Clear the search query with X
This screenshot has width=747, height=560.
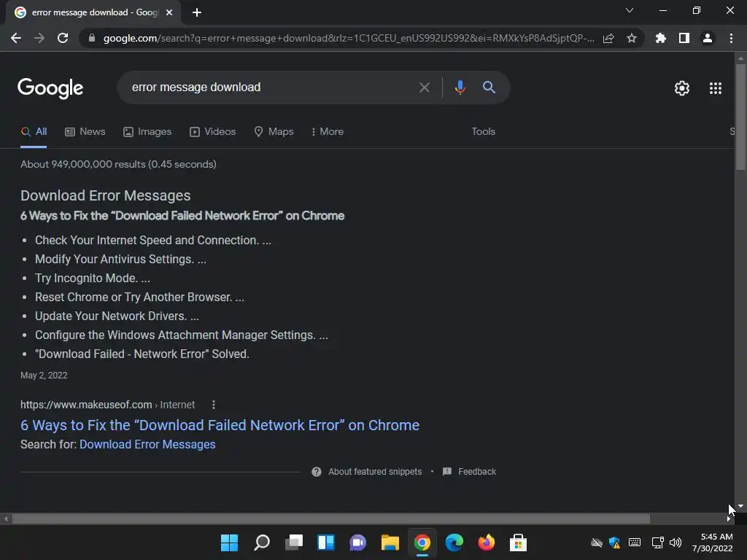coord(424,87)
